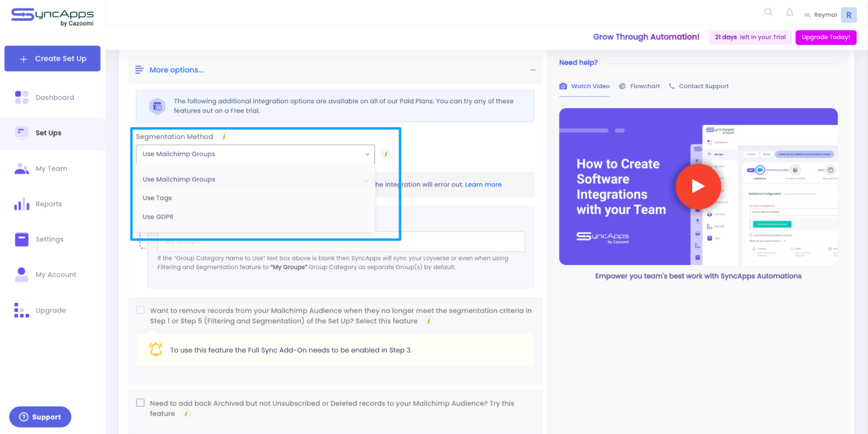Click the video thumbnail preview image

(698, 186)
